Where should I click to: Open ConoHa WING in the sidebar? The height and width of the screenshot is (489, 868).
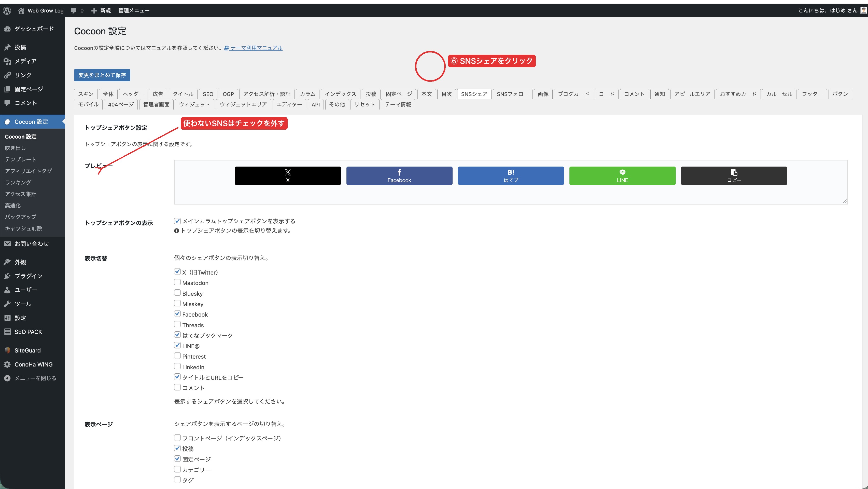[x=32, y=364]
